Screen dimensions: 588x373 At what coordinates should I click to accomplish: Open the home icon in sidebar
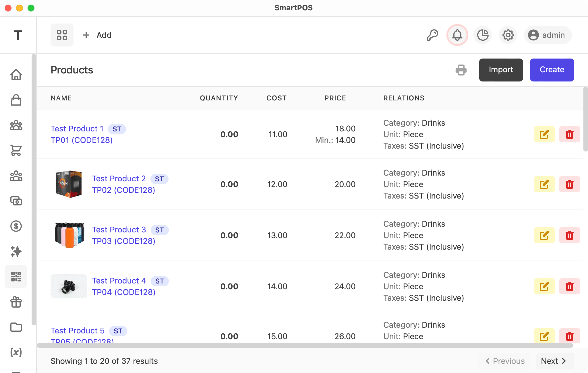pyautogui.click(x=16, y=75)
